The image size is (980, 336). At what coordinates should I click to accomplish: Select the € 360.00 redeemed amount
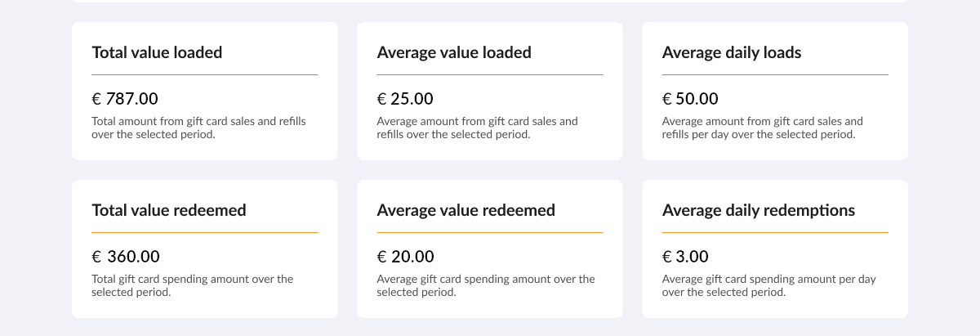126,257
